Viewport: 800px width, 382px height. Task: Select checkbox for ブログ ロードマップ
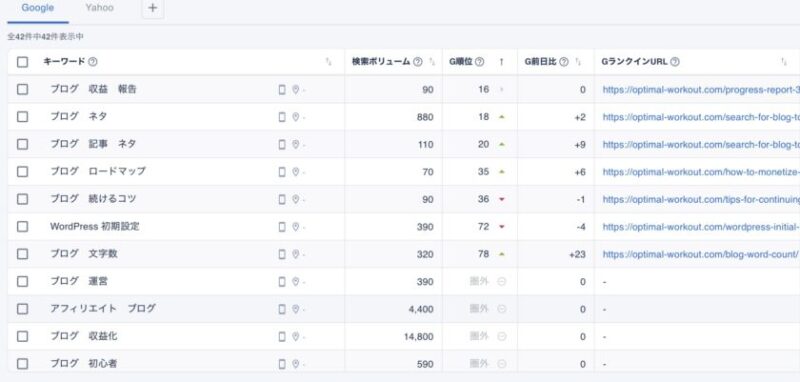22,172
